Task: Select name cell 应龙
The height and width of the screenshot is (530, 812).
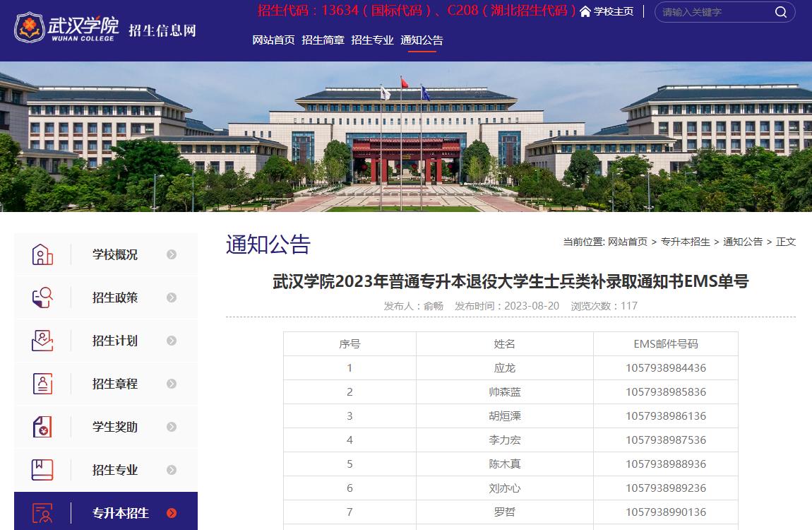Action: point(504,368)
